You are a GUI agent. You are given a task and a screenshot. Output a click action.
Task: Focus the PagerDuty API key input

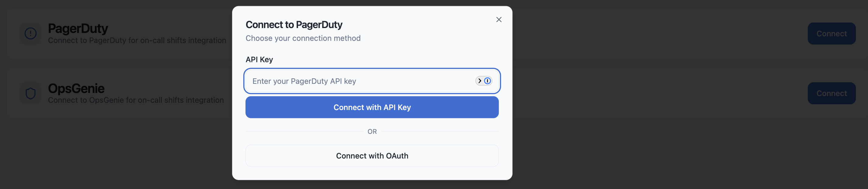[372, 81]
